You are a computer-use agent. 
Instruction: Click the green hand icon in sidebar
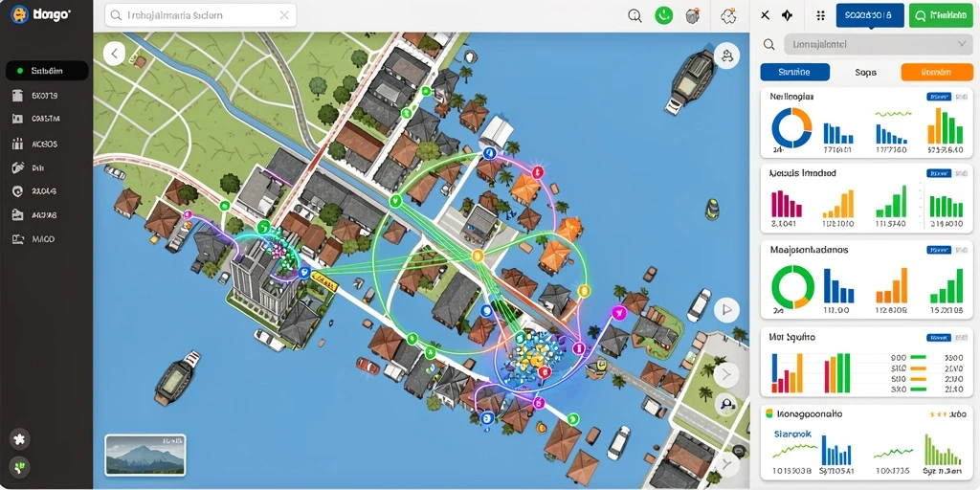click(x=19, y=466)
